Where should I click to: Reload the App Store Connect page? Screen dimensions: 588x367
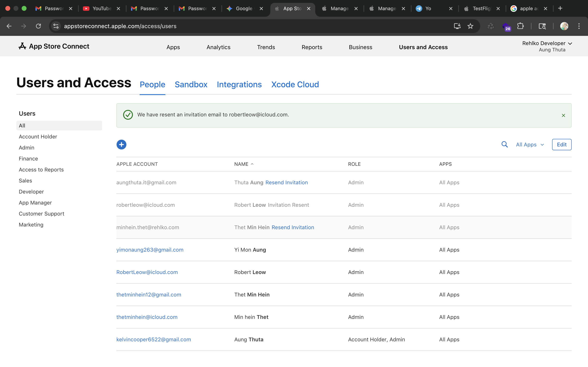38,26
